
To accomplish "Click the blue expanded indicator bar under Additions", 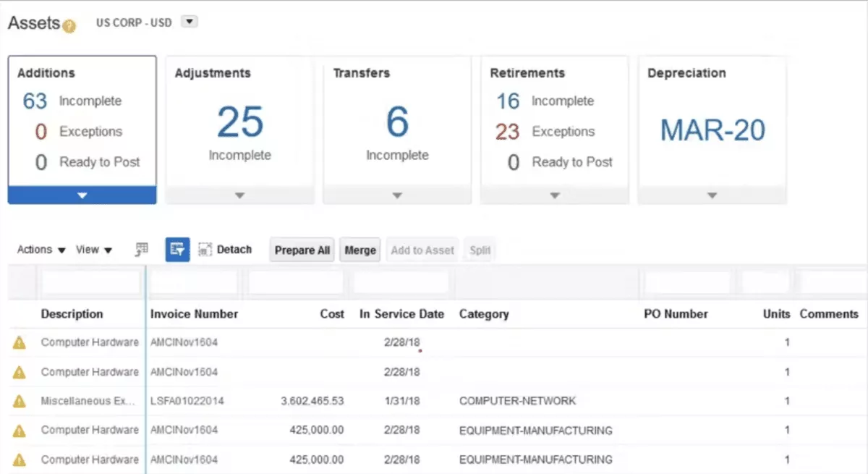I will point(82,194).
